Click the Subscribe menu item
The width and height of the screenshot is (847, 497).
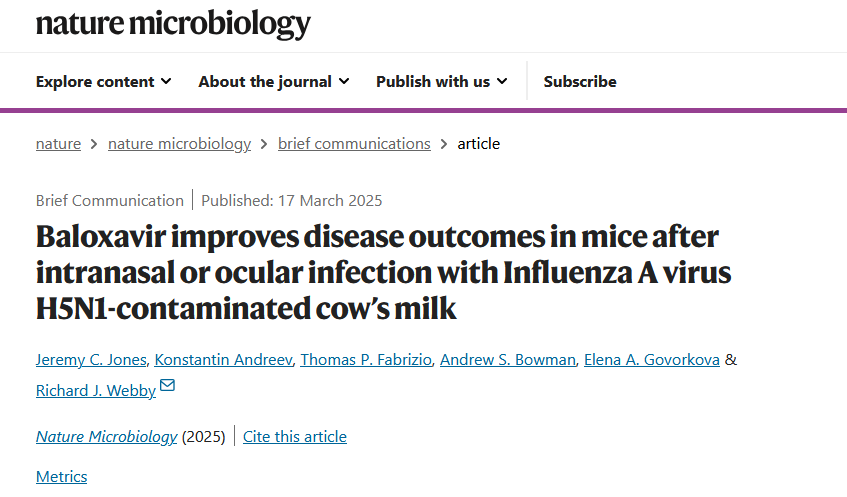click(580, 82)
